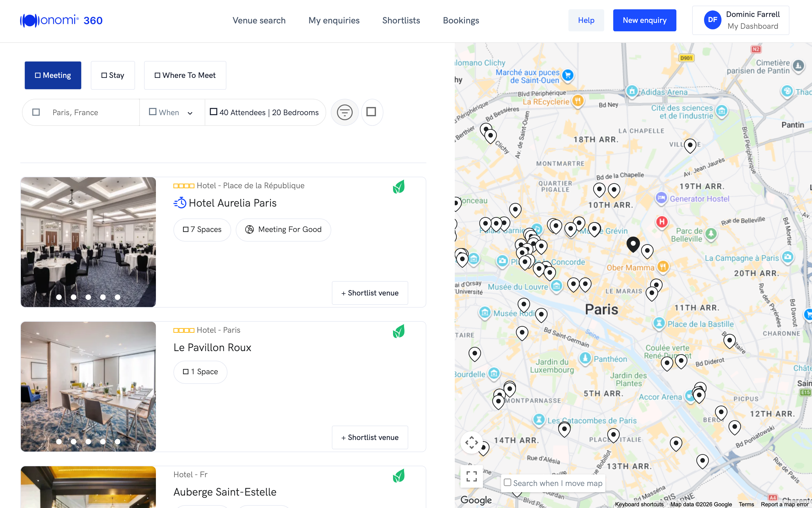Click the 'Hotel - Paris' label on Le Pavillon Roux
This screenshot has height=508, width=812.
219,330
